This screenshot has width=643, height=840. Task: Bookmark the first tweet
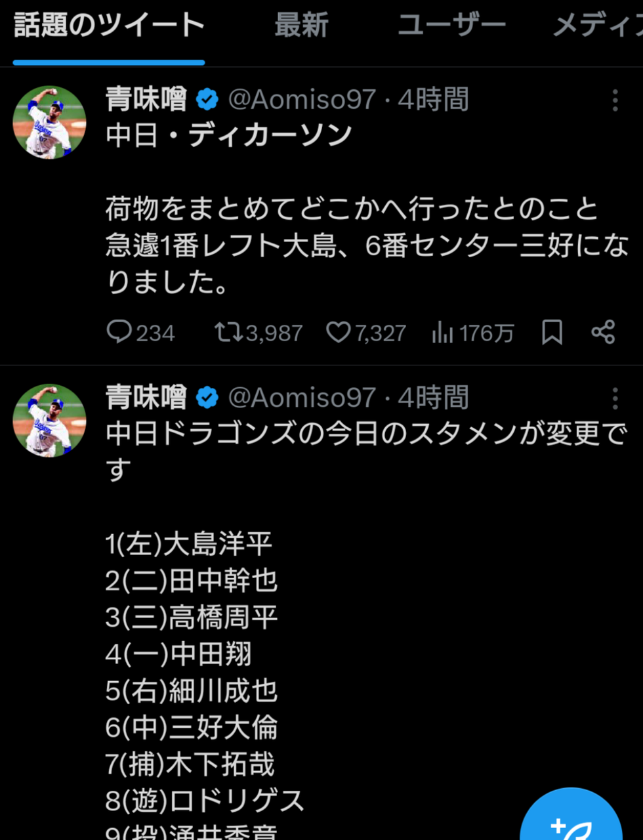(552, 332)
